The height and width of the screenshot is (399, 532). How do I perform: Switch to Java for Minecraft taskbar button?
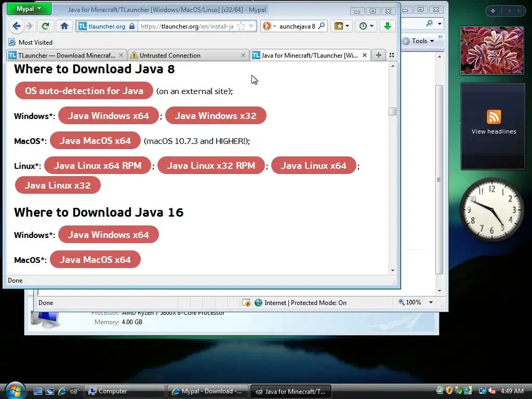tap(291, 391)
